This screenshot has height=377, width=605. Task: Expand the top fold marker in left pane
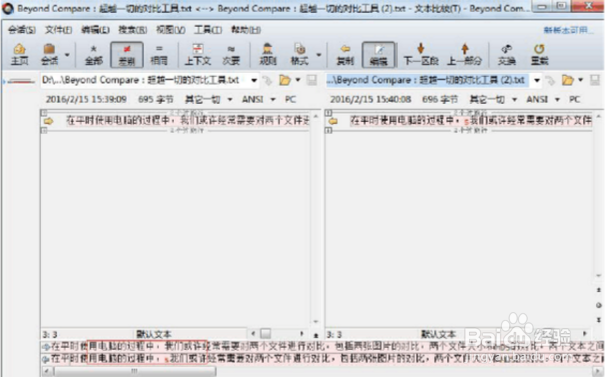coord(44,113)
